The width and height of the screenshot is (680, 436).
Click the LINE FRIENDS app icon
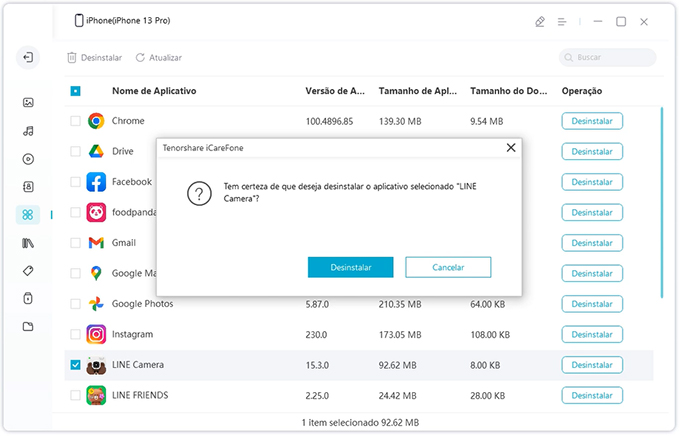96,396
